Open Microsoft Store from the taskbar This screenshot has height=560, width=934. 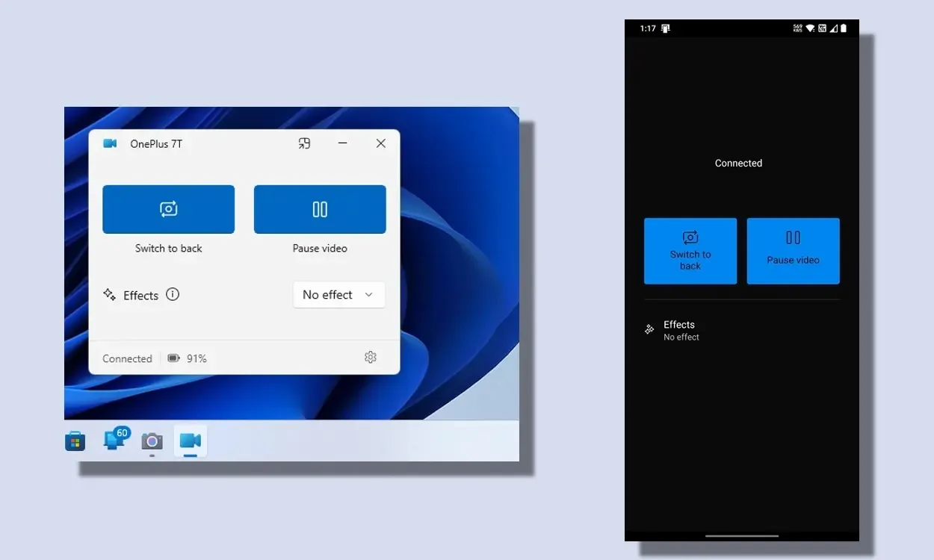coord(75,441)
